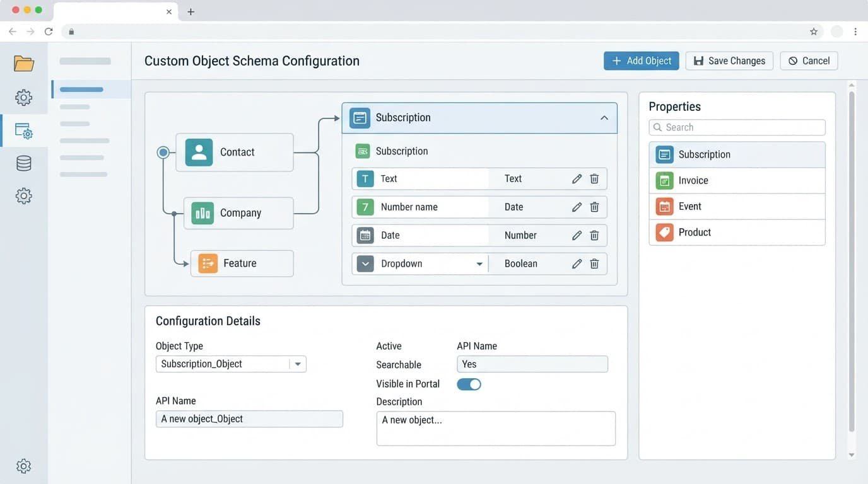Delete the Dropdown field row

594,264
